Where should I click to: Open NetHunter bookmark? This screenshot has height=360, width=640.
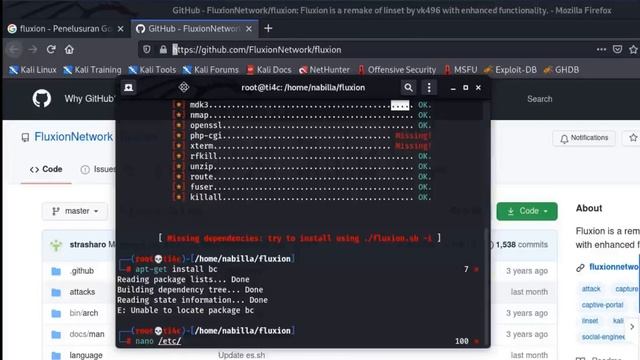pyautogui.click(x=324, y=70)
